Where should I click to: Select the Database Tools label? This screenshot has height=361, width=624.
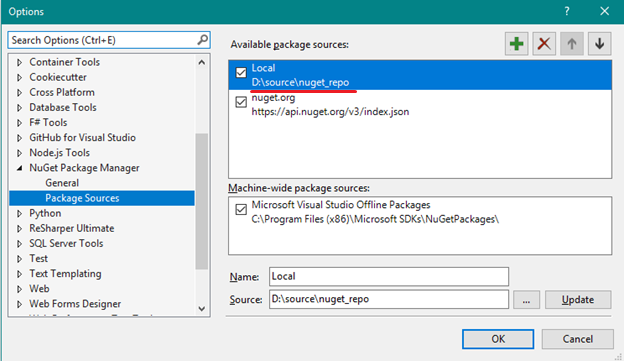pos(63,107)
